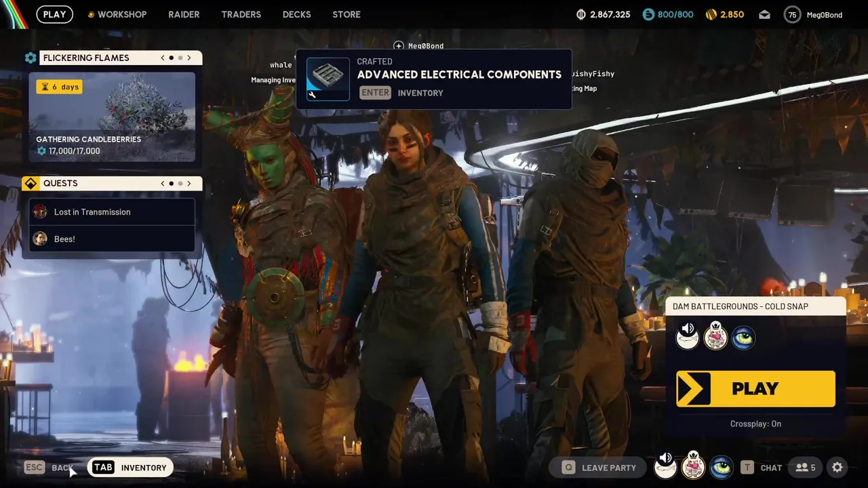
Task: Click the blue currency icon beside 800/800
Action: pos(648,14)
